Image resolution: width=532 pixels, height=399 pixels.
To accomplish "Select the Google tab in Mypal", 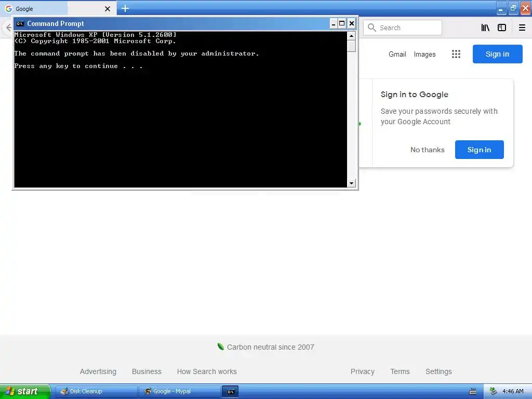I will (58, 9).
